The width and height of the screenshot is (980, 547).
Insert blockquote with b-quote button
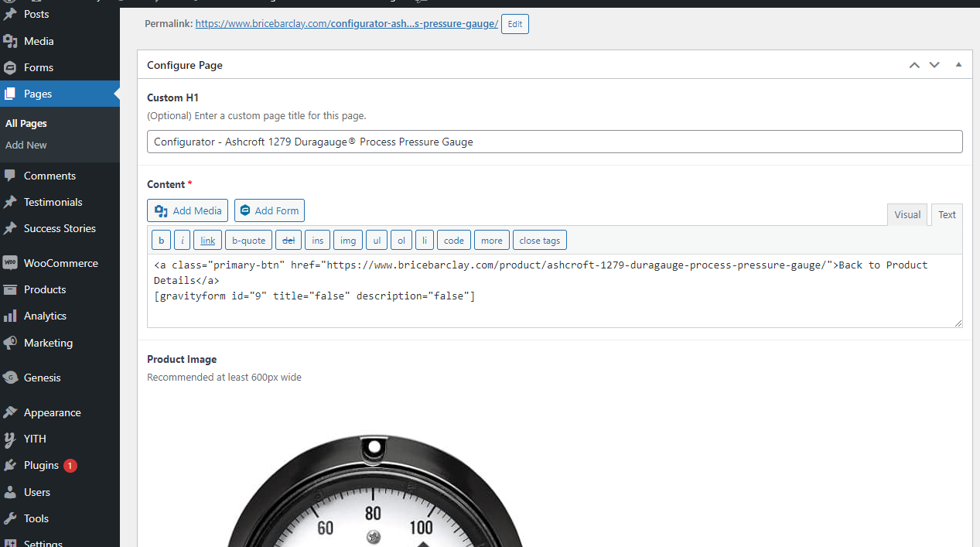click(x=249, y=241)
